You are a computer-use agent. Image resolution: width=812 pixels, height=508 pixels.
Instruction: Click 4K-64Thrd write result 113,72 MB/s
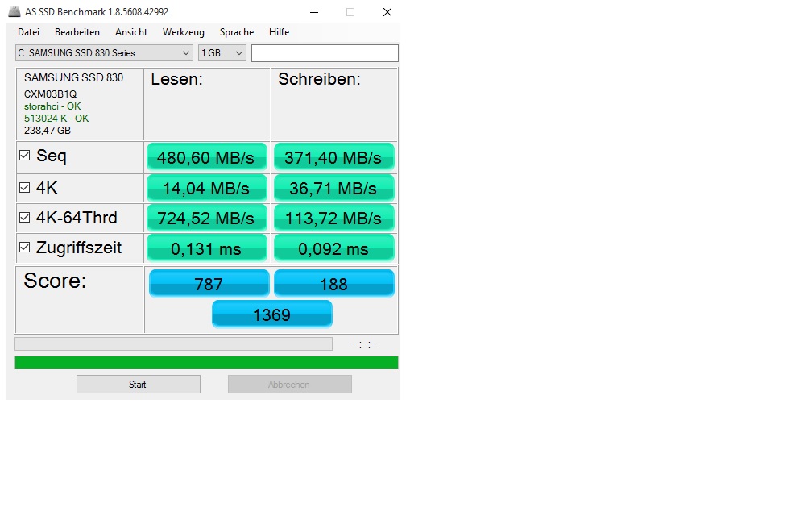tap(333, 219)
